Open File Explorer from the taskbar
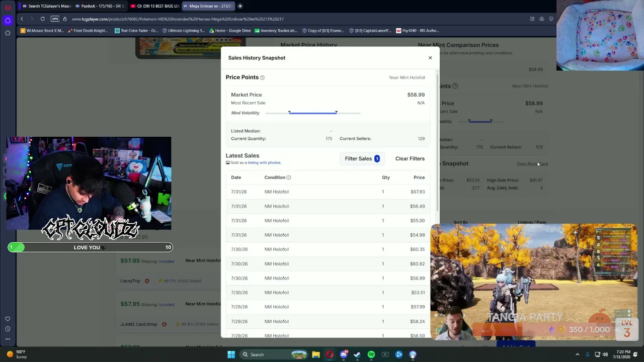 pos(316,354)
